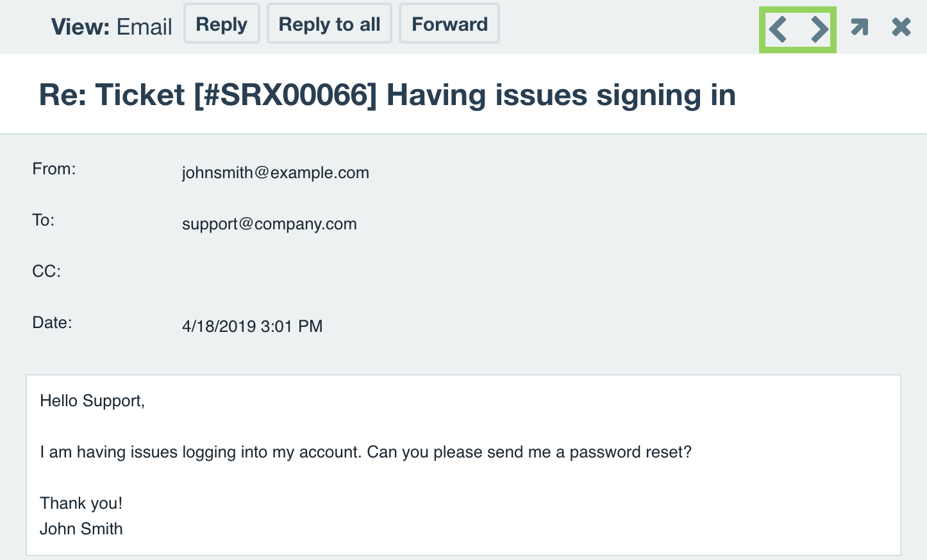The image size is (927, 560).
Task: Click the "Hello Support," greeting line
Action: click(92, 400)
